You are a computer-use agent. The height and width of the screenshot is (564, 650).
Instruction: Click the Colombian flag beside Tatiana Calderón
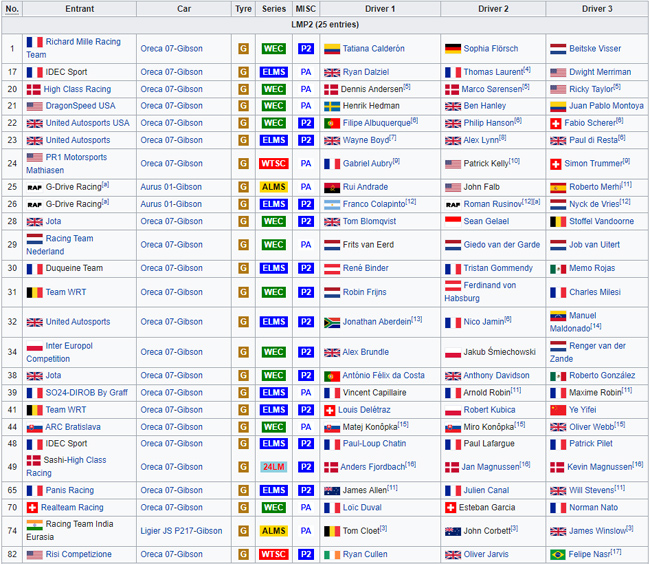tap(332, 49)
